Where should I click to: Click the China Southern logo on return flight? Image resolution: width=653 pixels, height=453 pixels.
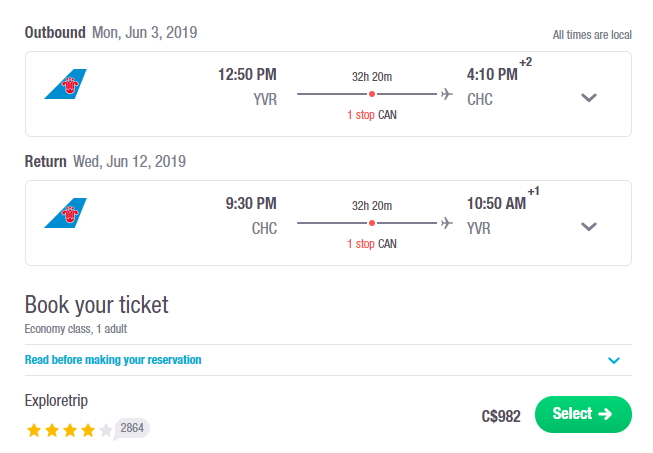[x=65, y=213]
